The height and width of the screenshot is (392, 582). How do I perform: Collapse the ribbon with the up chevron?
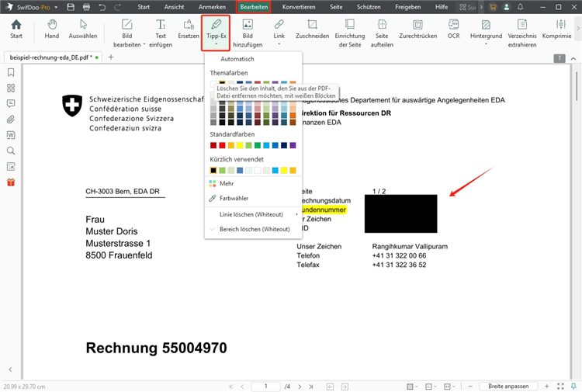[573, 59]
